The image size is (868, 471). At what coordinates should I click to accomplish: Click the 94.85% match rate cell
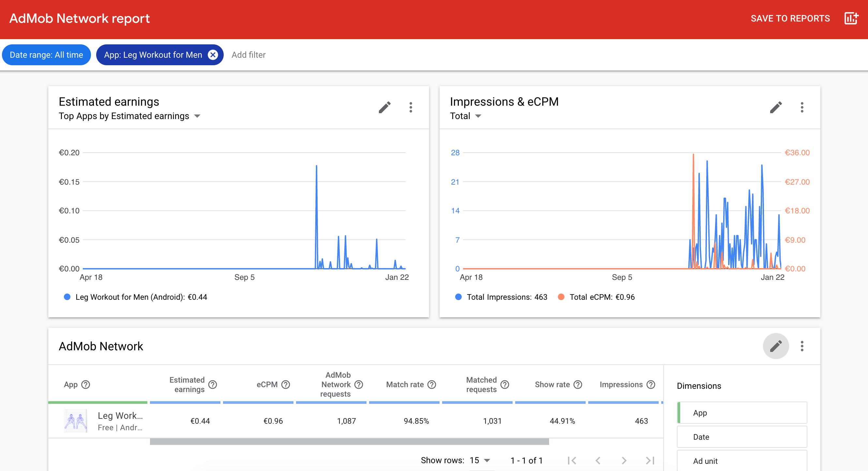416,421
